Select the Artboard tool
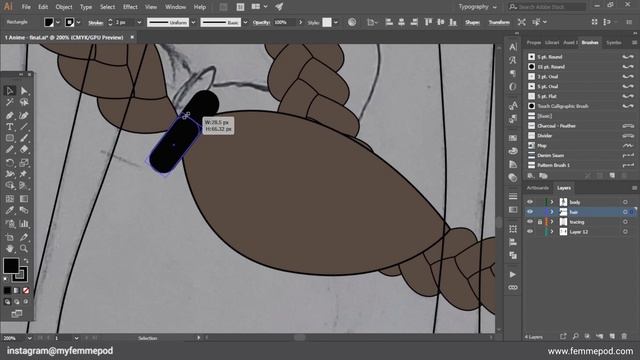This screenshot has width=640, height=360. 10,237
